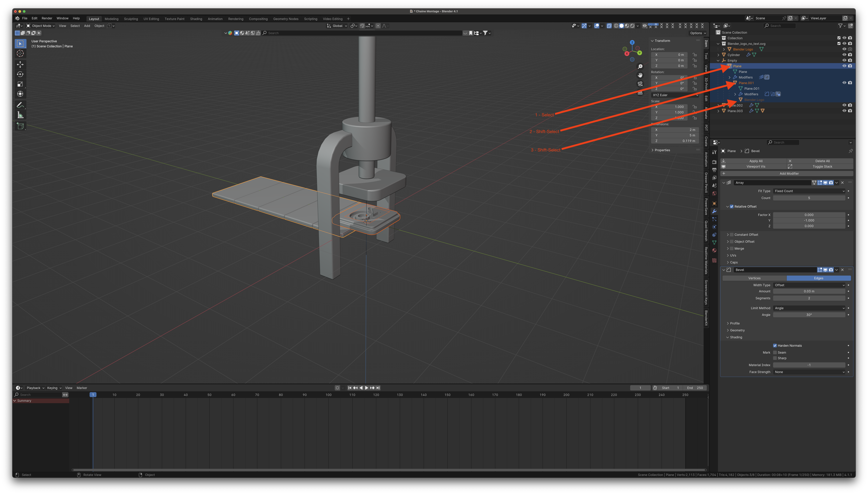Switch to the Modeling workspace tab
This screenshot has width=868, height=494.
coord(111,19)
